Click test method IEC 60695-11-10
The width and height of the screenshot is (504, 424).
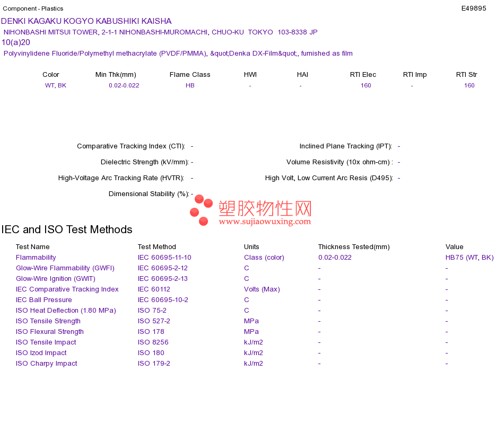[x=164, y=258]
